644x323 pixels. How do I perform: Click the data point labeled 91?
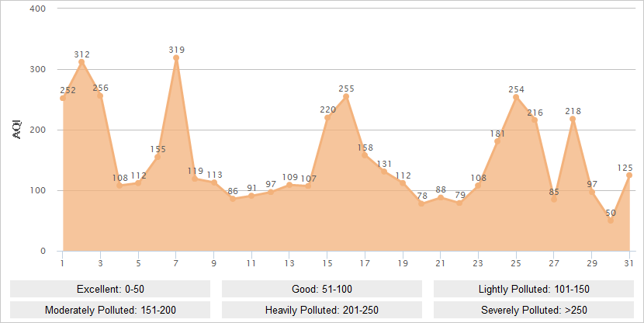[x=251, y=196]
